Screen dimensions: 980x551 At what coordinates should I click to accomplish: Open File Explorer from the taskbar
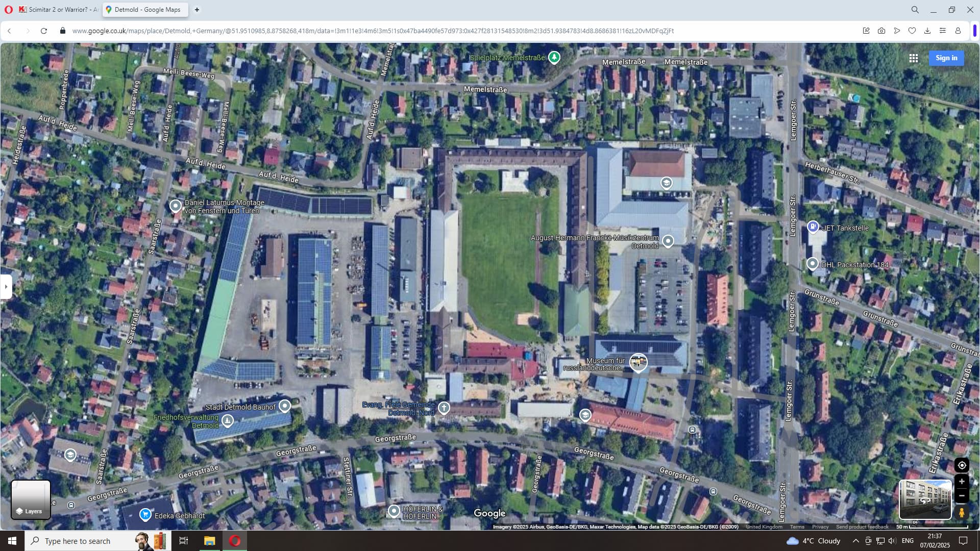(x=209, y=541)
